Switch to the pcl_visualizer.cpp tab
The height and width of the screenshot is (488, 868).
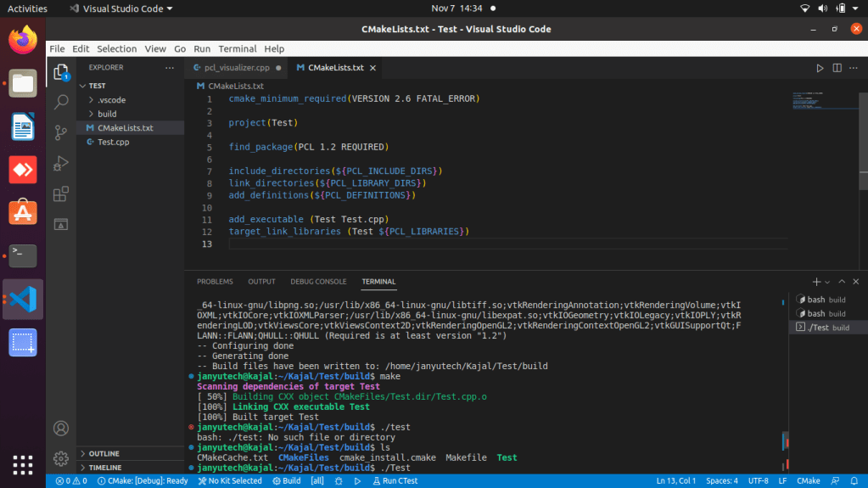tap(235, 68)
